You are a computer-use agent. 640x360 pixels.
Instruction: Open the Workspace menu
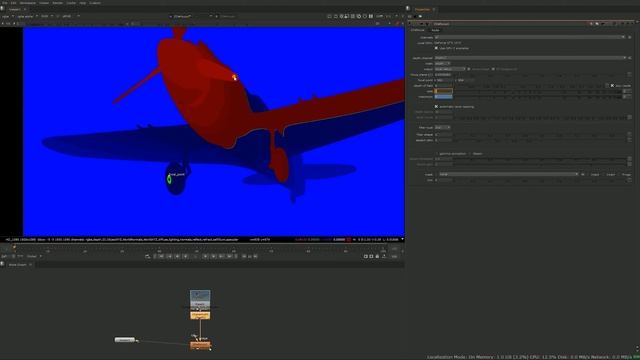click(28, 3)
